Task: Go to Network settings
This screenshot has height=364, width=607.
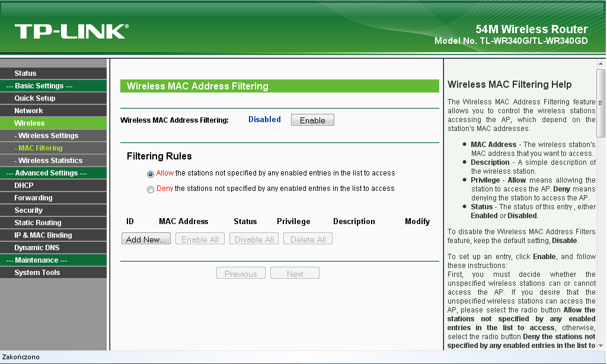Action: [53, 110]
